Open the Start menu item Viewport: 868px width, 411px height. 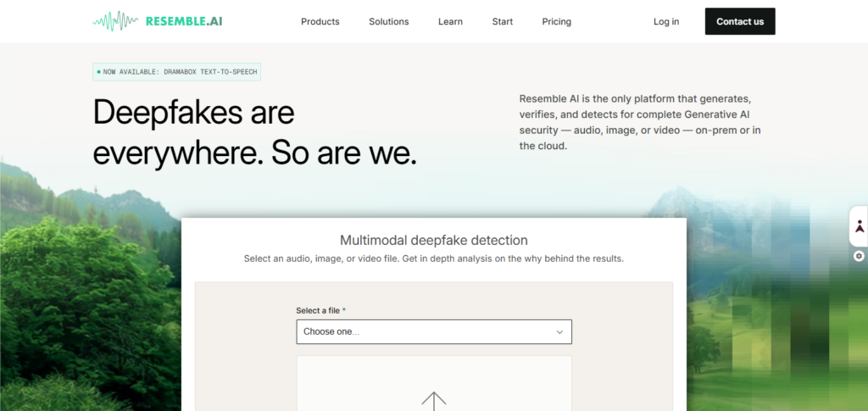pos(502,21)
